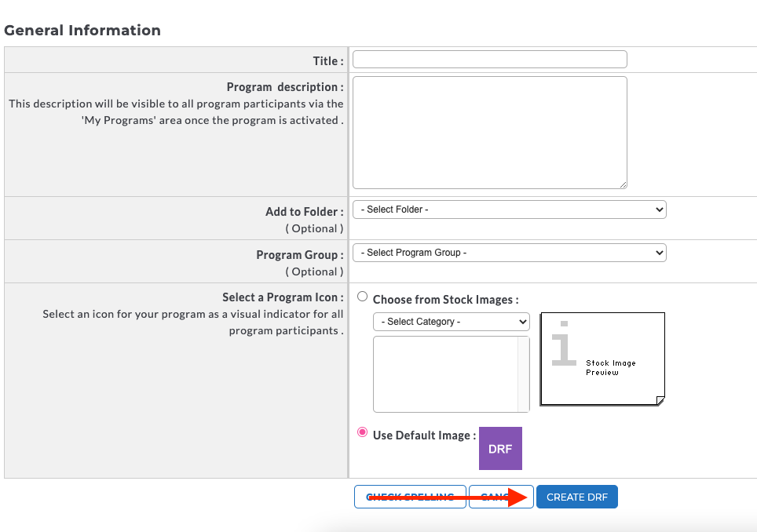This screenshot has width=757, height=532.
Task: Click the Check Spelling button
Action: tap(410, 497)
